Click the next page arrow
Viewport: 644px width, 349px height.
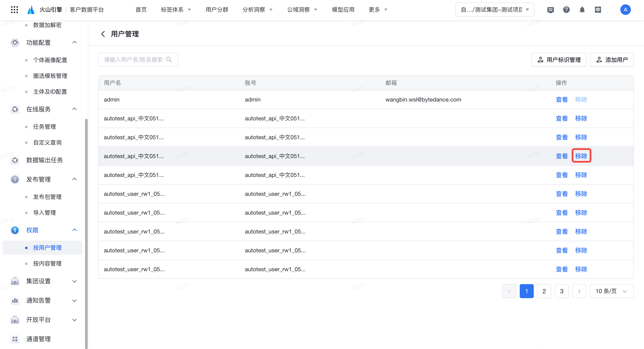click(579, 291)
